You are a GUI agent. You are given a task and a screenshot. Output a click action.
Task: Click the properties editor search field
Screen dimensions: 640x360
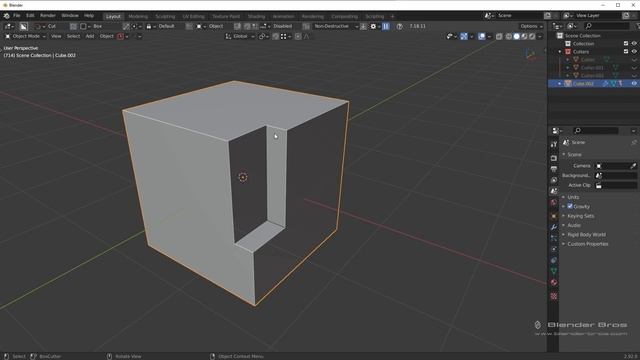pyautogui.click(x=596, y=131)
